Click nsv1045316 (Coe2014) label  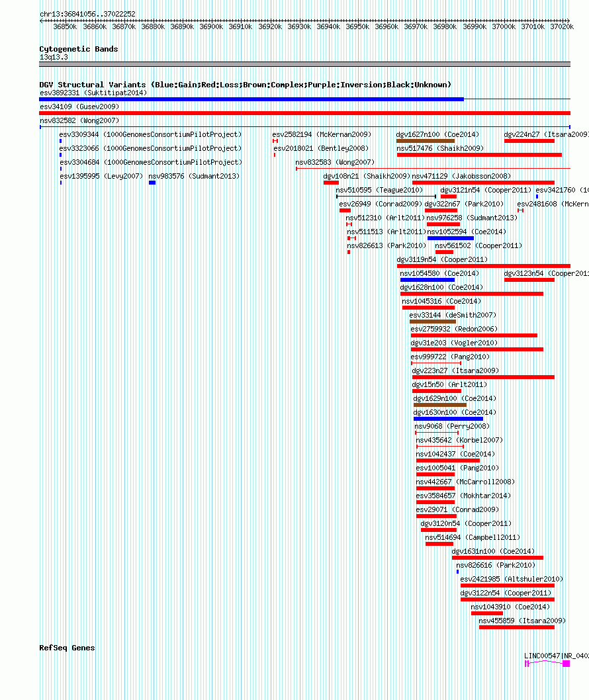441,301
